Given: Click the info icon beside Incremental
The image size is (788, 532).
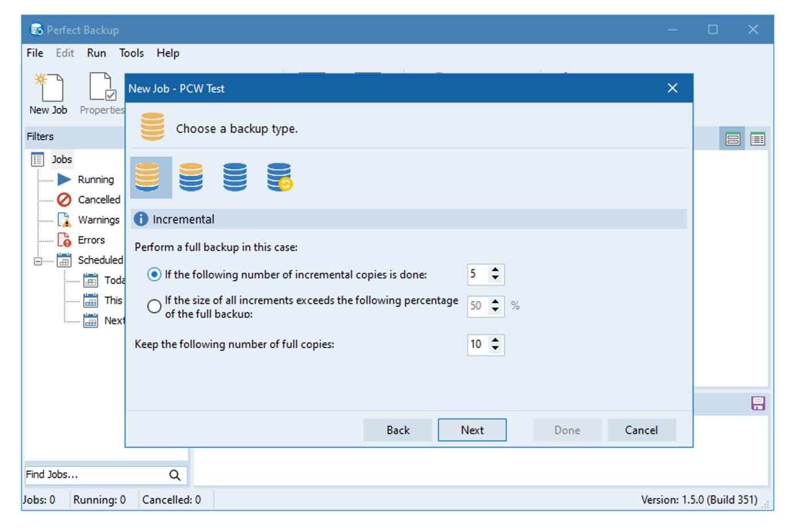Looking at the screenshot, I should [141, 218].
